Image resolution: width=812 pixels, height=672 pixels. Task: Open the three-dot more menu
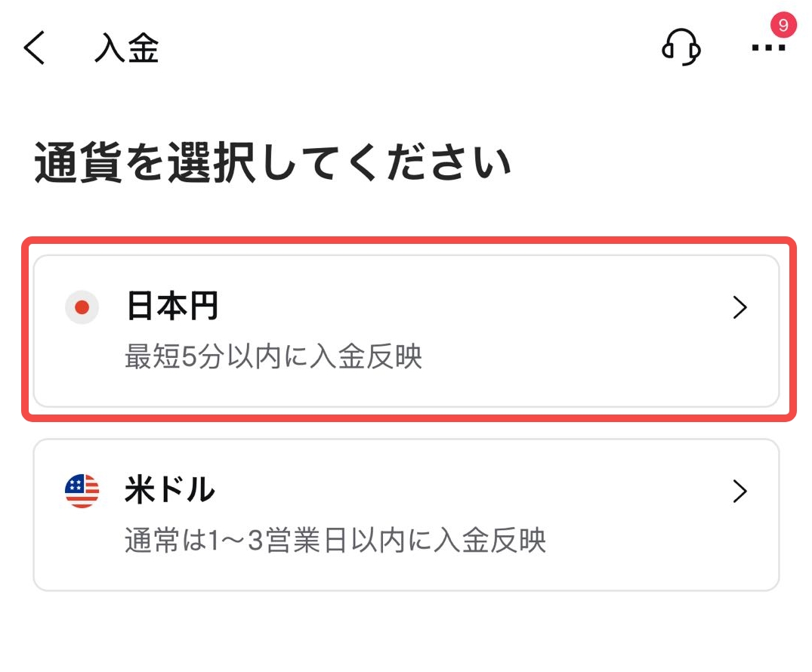[x=767, y=49]
